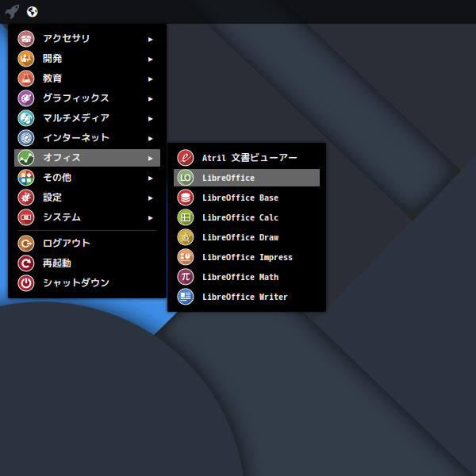Launch highlighted LibreOffice entry

point(247,178)
